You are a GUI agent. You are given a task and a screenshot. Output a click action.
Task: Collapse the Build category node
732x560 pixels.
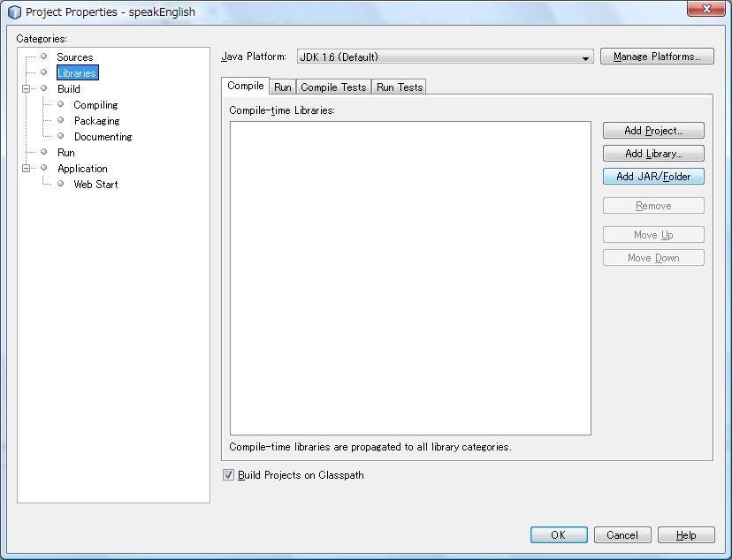pyautogui.click(x=27, y=88)
